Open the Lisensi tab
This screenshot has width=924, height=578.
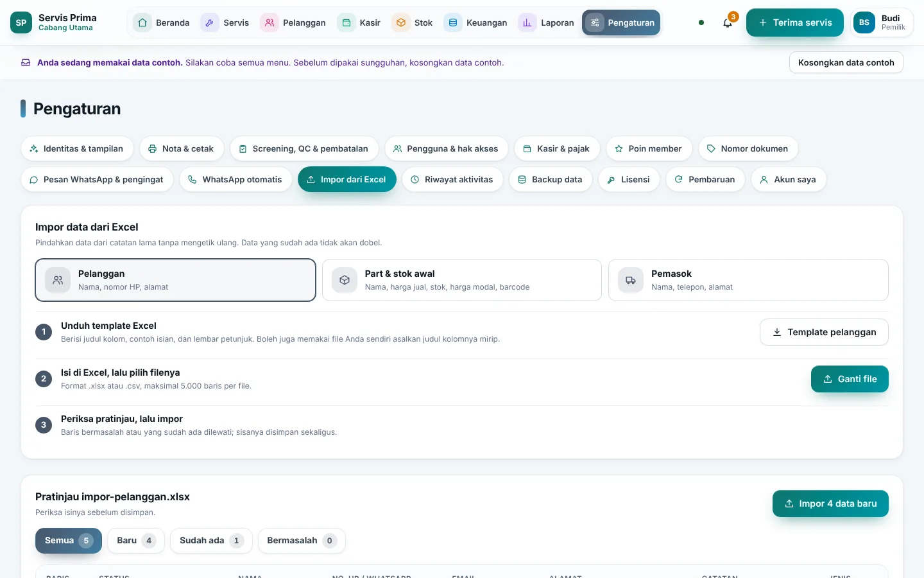(x=629, y=179)
